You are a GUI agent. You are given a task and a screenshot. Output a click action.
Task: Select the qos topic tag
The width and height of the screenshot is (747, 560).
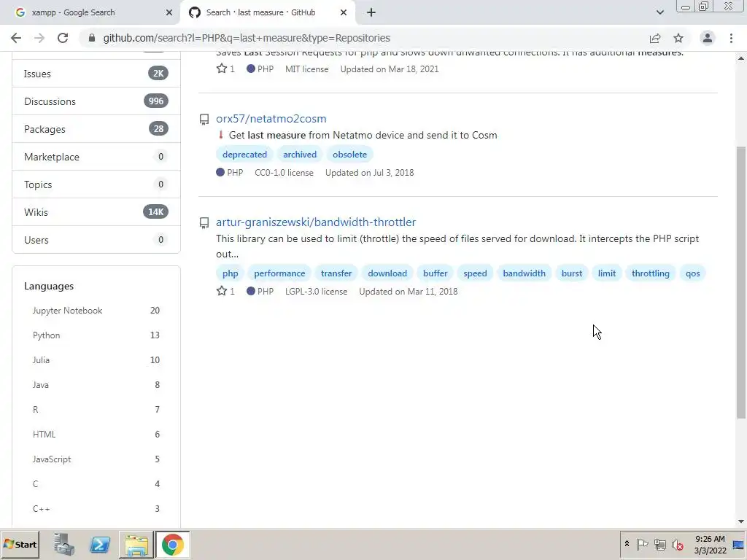693,273
